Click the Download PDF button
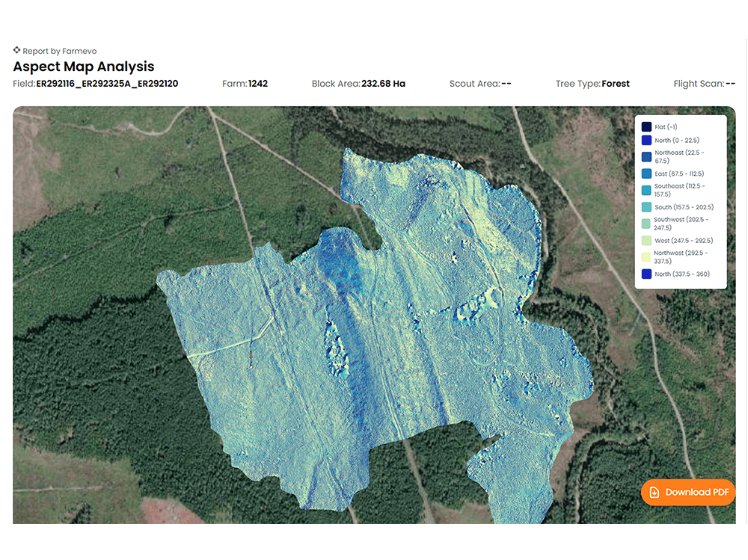This screenshot has height=560, width=748. coord(688,492)
